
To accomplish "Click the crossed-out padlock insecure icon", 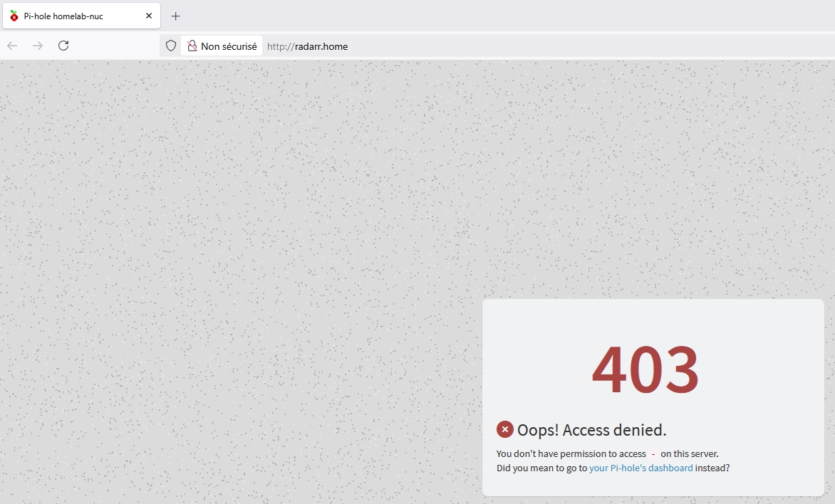I will click(x=192, y=46).
